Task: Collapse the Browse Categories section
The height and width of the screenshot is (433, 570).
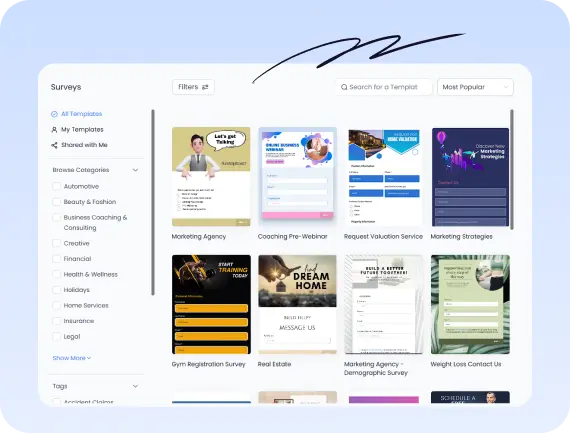Action: 135,170
